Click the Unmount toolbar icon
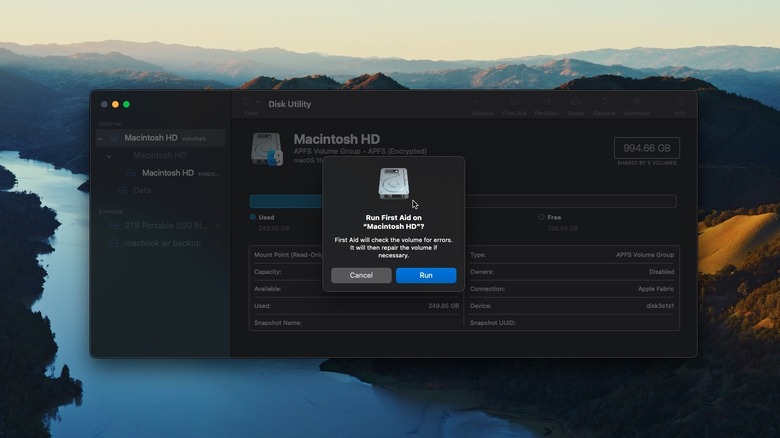This screenshot has width=780, height=438. (636, 105)
